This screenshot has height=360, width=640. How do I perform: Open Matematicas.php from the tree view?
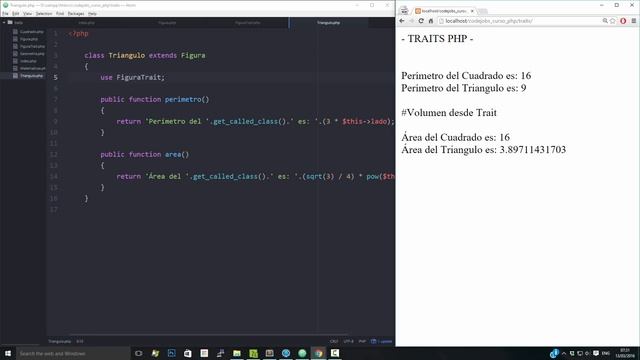click(33, 69)
